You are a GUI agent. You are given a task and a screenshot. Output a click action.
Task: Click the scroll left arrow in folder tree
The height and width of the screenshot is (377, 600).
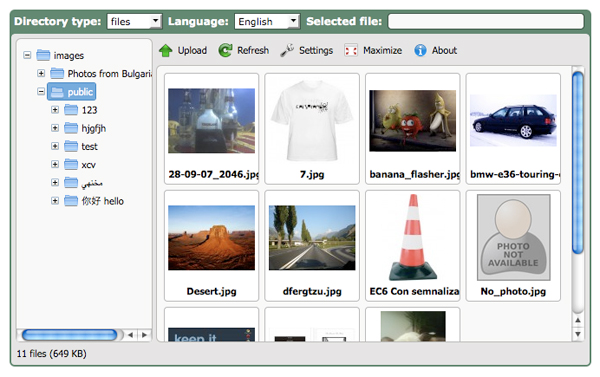(130, 335)
